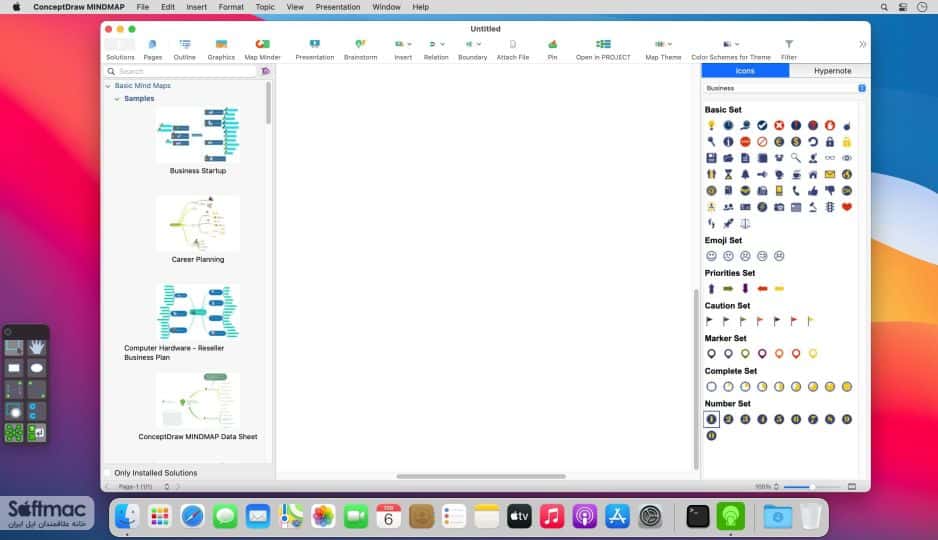This screenshot has width=938, height=540.
Task: Toggle Only Installed Solutions checkbox
Action: (108, 473)
